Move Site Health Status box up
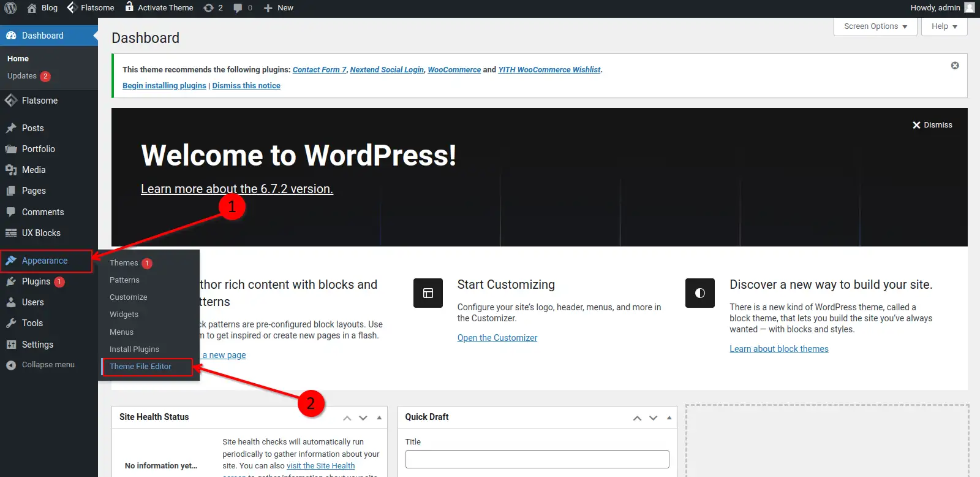Viewport: 980px width, 477px height. pyautogui.click(x=347, y=418)
